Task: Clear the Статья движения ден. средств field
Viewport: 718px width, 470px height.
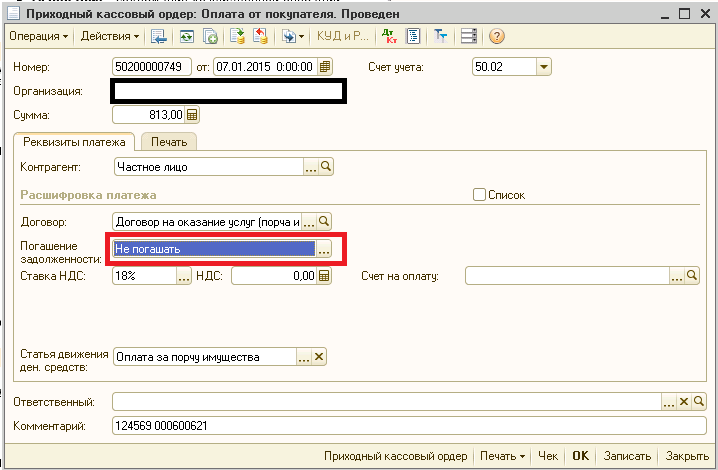Action: 320,357
